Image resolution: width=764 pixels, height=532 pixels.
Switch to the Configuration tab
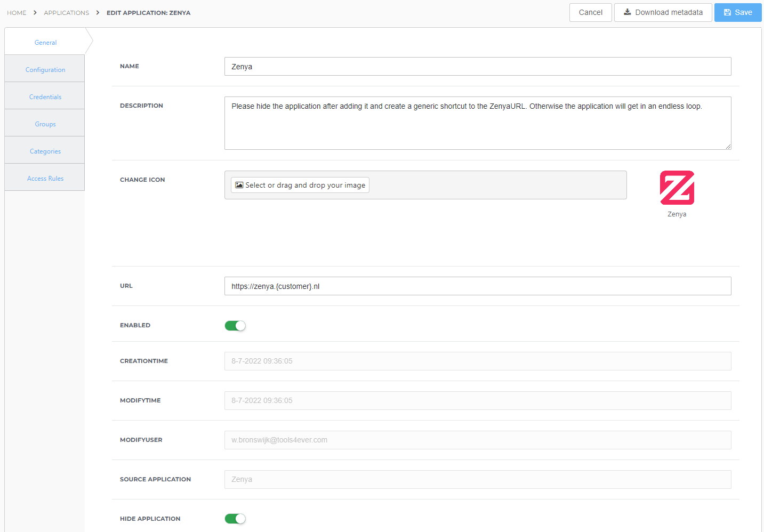click(45, 69)
